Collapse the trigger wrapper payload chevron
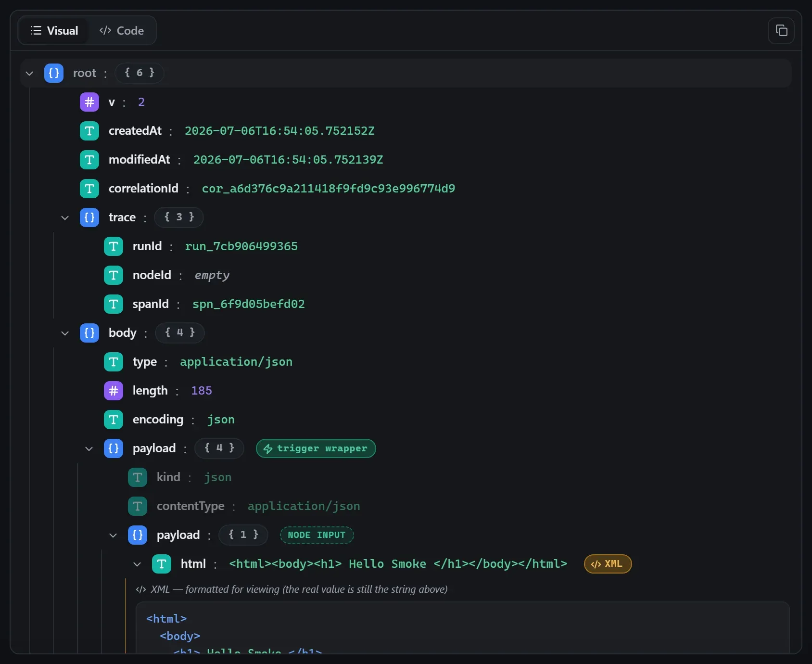Viewport: 812px width, 664px height. point(89,448)
